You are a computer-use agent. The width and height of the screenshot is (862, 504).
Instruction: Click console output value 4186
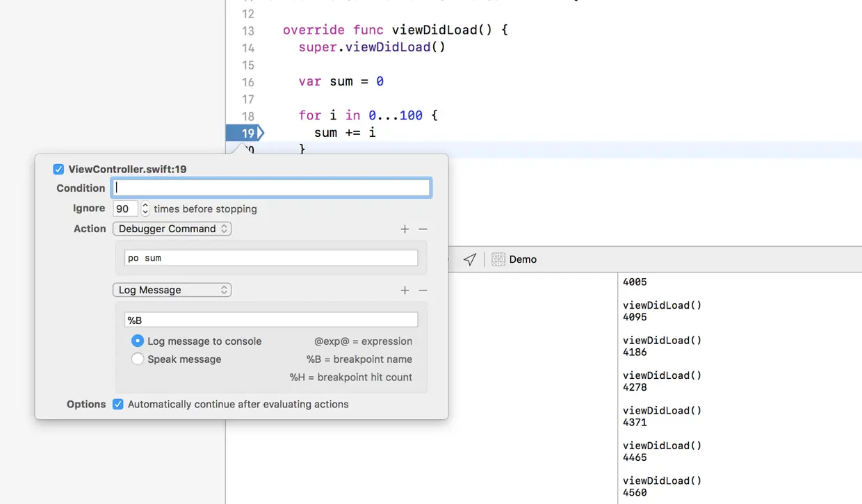[635, 352]
